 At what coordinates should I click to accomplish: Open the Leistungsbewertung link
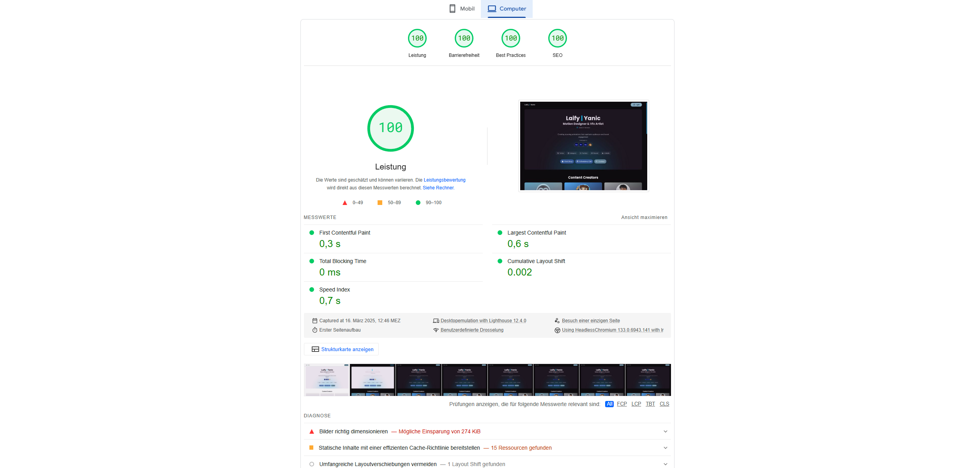pos(445,180)
